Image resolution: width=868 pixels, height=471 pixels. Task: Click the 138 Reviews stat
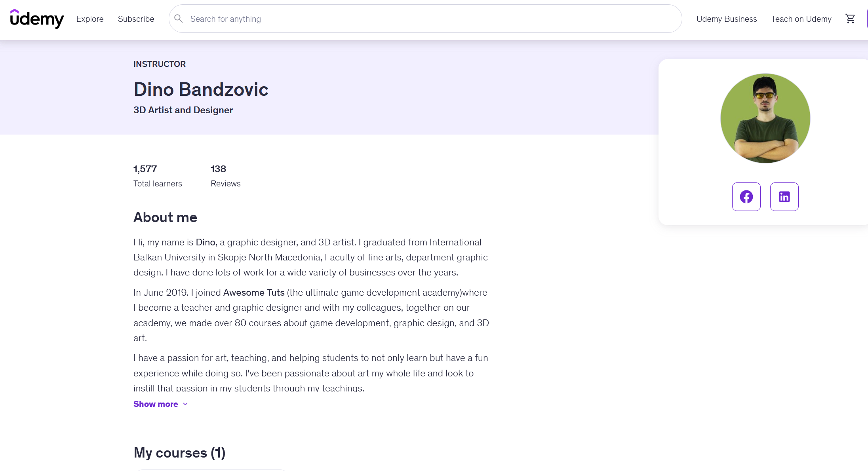(225, 176)
